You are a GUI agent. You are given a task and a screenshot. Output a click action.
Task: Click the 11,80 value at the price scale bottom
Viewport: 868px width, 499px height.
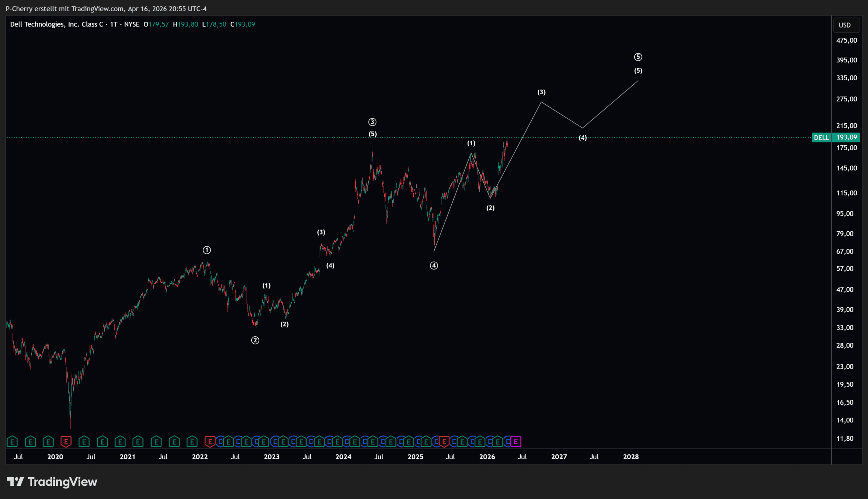pyautogui.click(x=845, y=438)
